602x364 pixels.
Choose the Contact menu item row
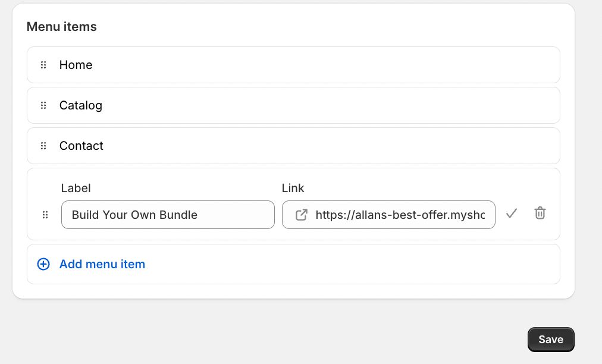(x=297, y=146)
